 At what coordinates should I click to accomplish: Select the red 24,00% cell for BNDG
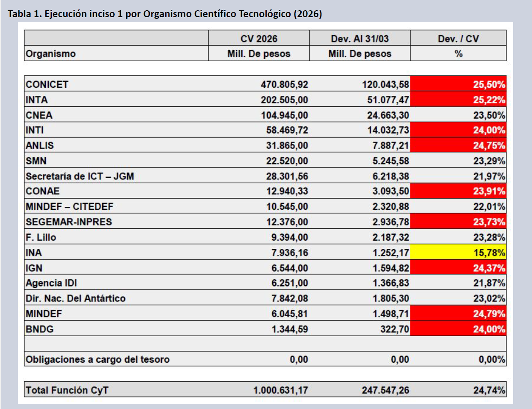(x=458, y=329)
